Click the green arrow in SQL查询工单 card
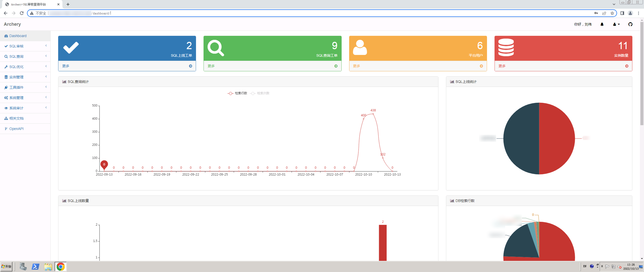 click(336, 66)
